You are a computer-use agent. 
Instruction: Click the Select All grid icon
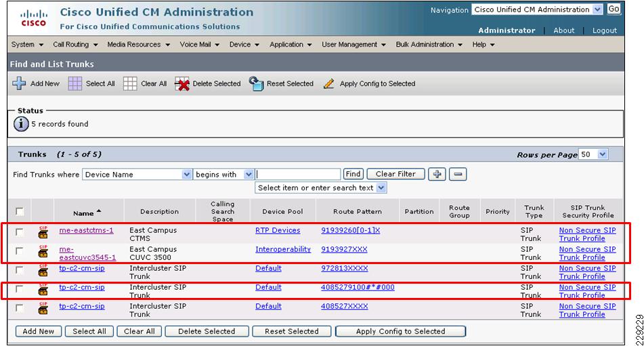point(74,83)
